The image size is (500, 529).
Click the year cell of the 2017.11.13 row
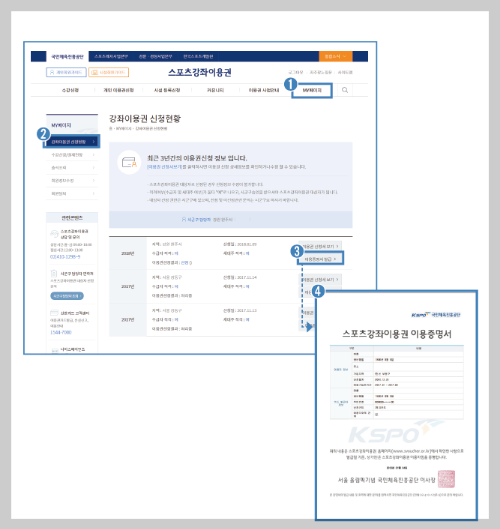pos(128,319)
